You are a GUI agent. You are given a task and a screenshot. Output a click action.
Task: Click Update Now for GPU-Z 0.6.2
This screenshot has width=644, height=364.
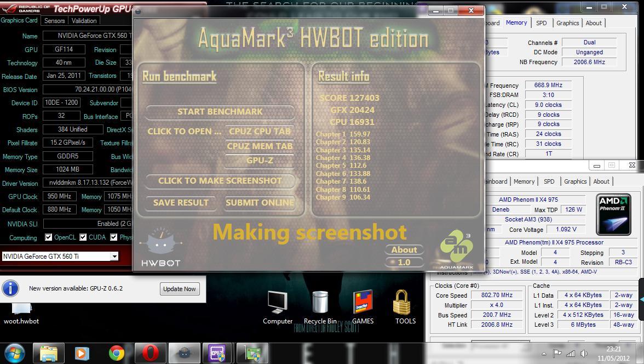(180, 289)
